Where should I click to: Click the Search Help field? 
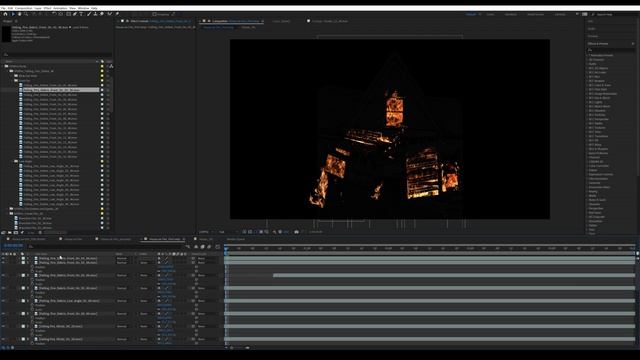point(616,14)
